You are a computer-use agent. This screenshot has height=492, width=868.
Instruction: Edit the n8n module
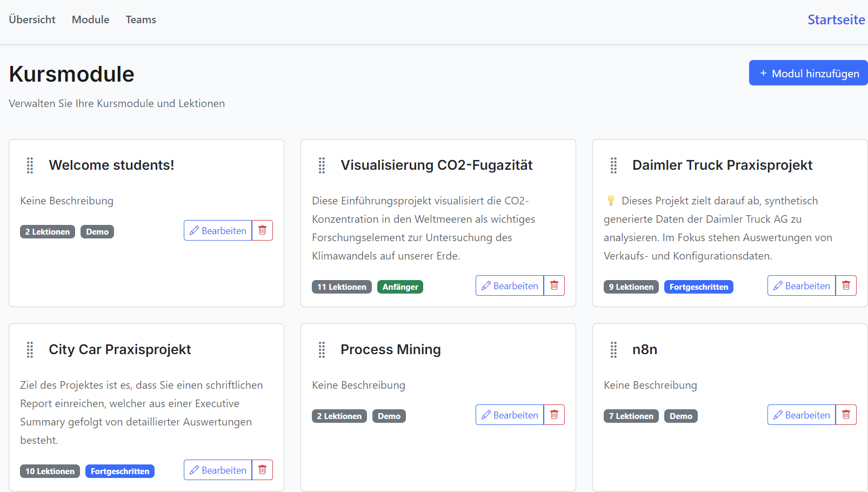(802, 415)
